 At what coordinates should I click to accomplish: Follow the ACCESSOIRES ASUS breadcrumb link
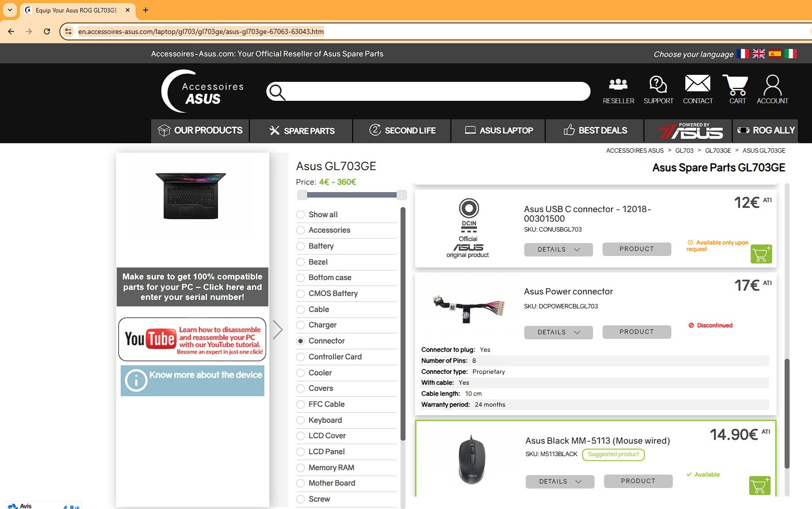pos(634,151)
